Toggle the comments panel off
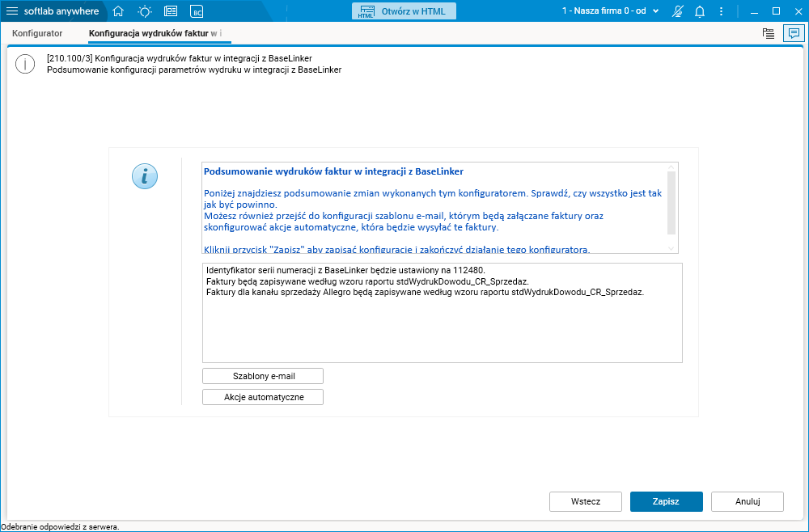Screen dimensions: 809x532 tap(794, 33)
